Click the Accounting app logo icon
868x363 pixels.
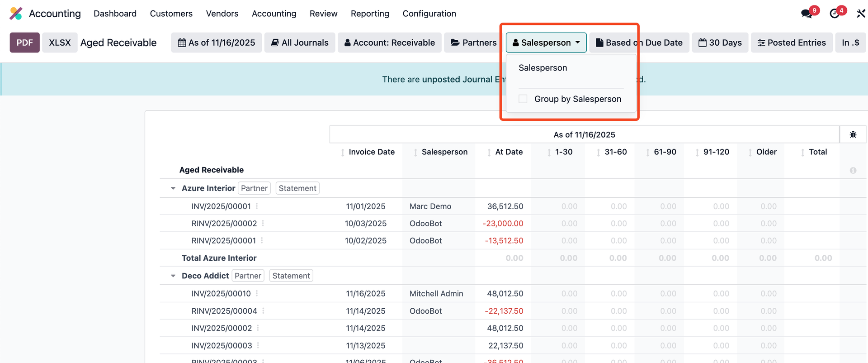(16, 14)
